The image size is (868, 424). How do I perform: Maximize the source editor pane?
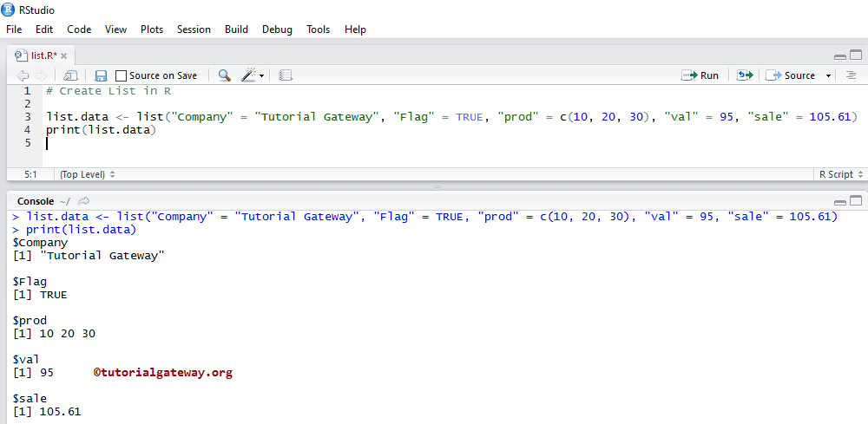click(856, 55)
